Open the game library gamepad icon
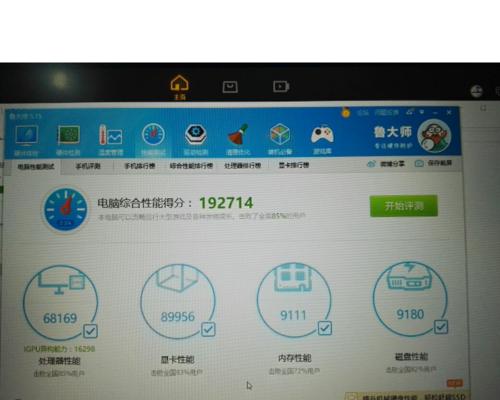Screen dimensions: 500x400 322,134
